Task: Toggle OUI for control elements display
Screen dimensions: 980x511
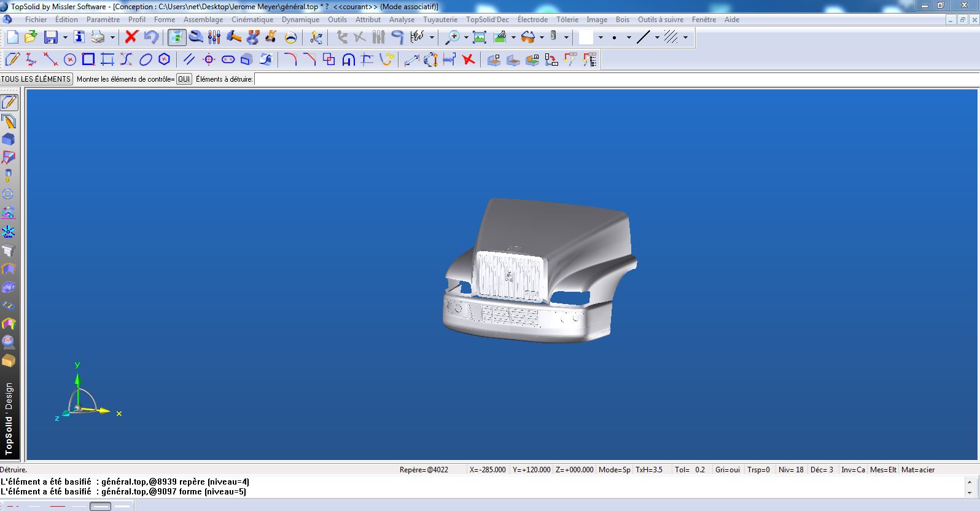Action: tap(184, 79)
